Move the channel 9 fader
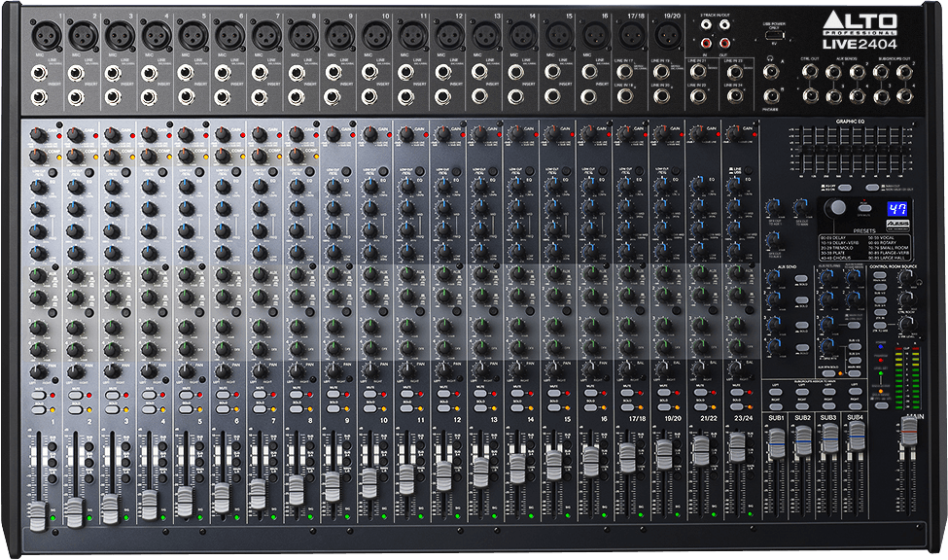 [x=332, y=487]
